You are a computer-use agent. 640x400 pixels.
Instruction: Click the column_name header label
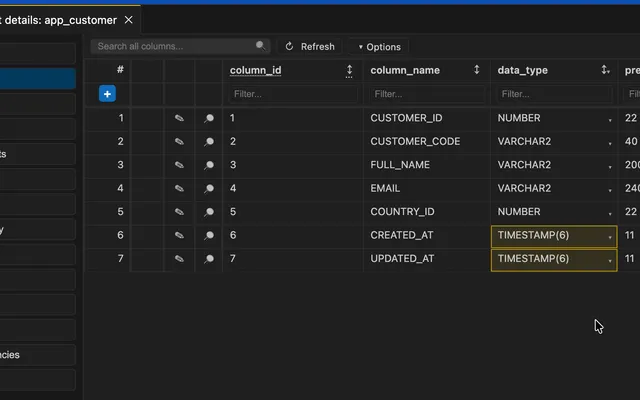[405, 70]
